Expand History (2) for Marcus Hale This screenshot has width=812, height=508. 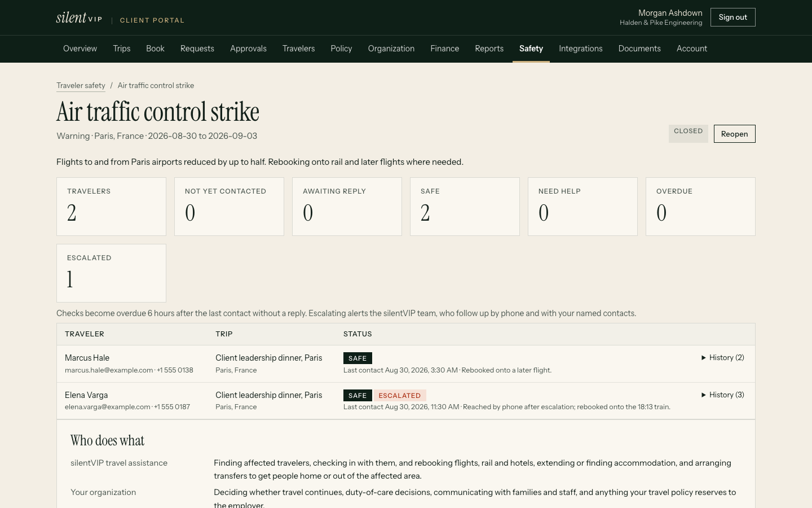click(722, 358)
